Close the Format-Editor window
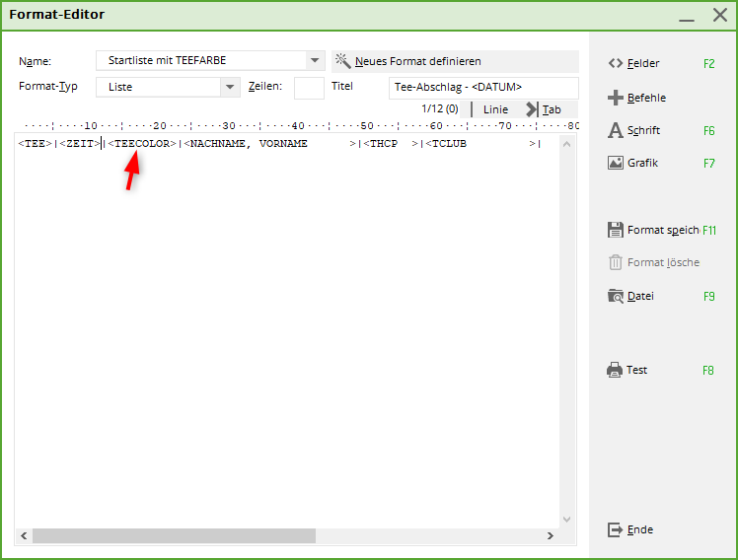 pos(720,15)
